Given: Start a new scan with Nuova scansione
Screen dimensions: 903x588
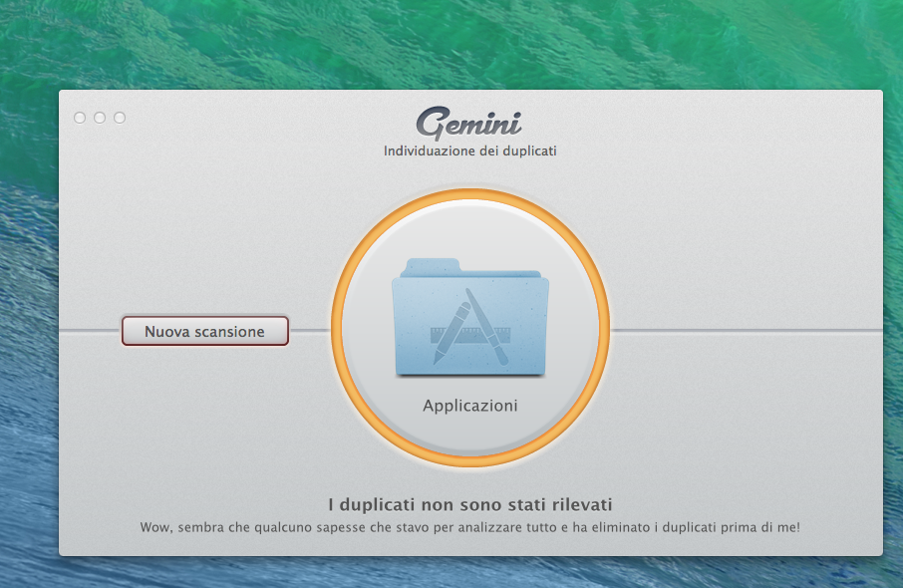Looking at the screenshot, I should [205, 331].
